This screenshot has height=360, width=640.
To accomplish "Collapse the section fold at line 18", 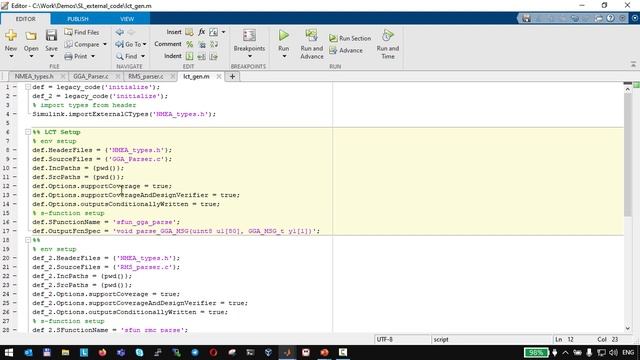I will tap(28, 240).
